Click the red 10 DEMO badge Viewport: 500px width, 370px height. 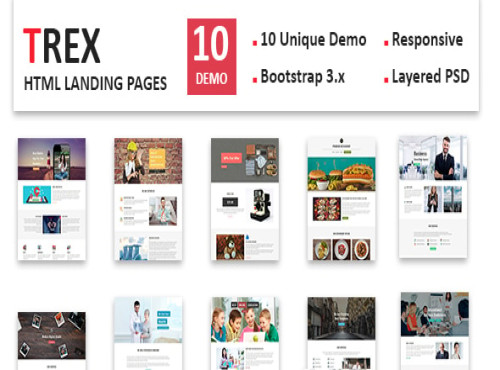point(212,57)
